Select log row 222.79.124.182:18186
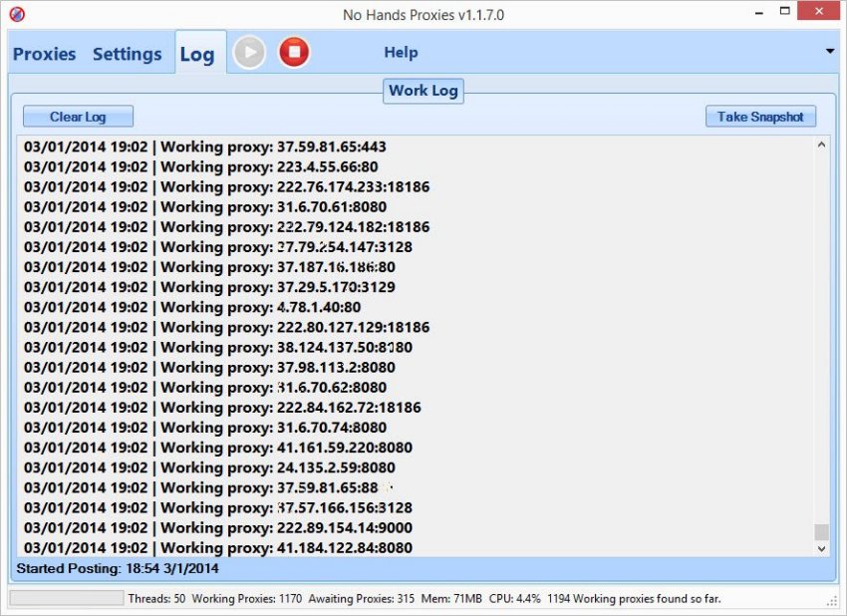 [x=227, y=227]
